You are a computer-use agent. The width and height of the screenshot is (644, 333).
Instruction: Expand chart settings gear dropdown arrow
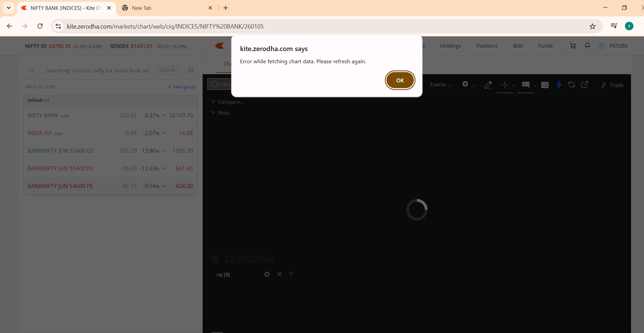(474, 85)
